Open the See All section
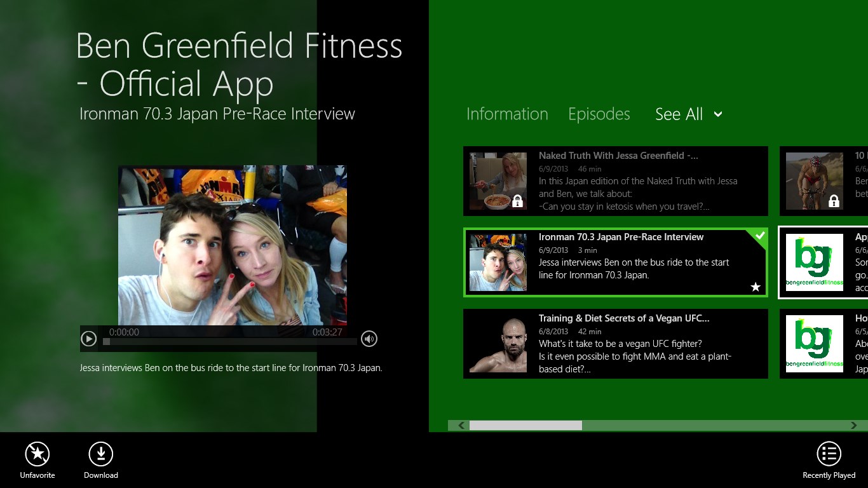868x488 pixels. tap(679, 114)
